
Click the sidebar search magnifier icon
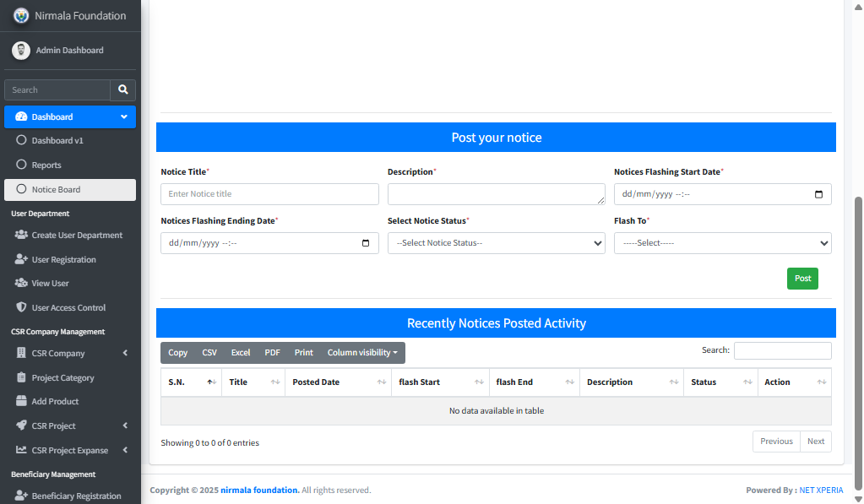123,89
